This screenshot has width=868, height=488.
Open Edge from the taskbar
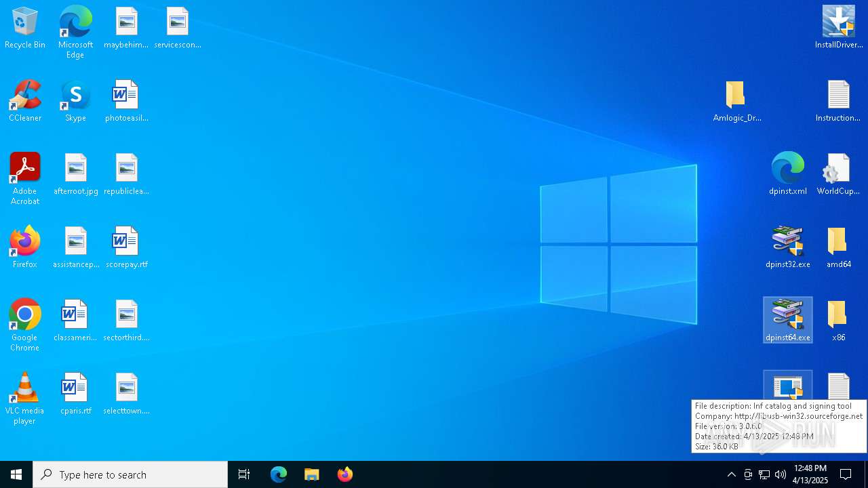279,474
